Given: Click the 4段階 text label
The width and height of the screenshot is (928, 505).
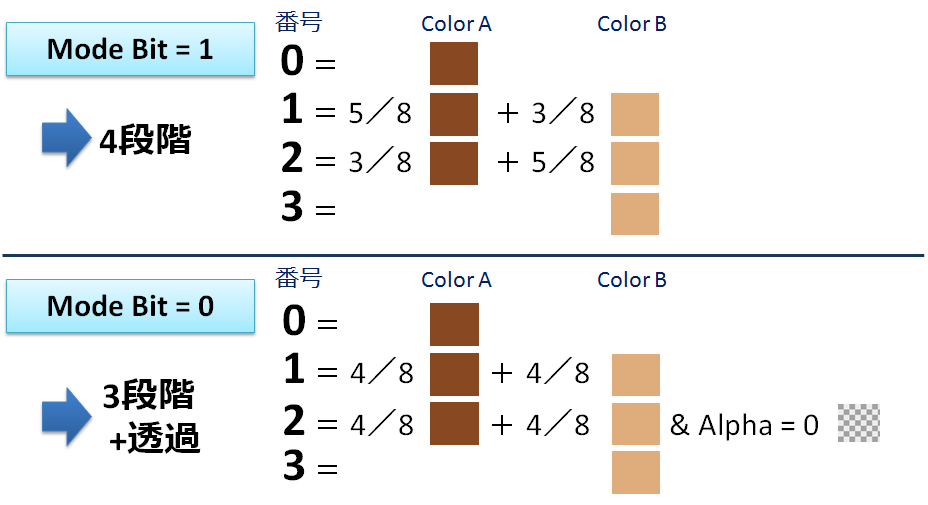Looking at the screenshot, I should (x=145, y=140).
